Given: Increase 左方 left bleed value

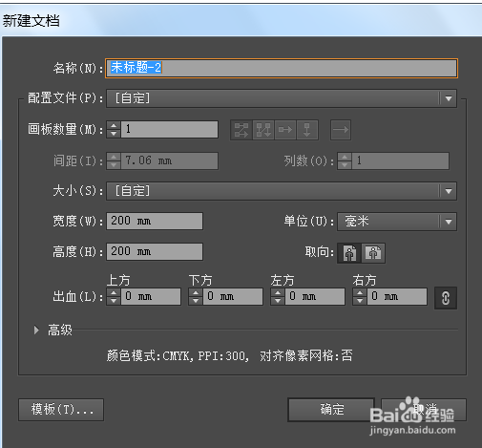Looking at the screenshot, I should click(x=278, y=293).
